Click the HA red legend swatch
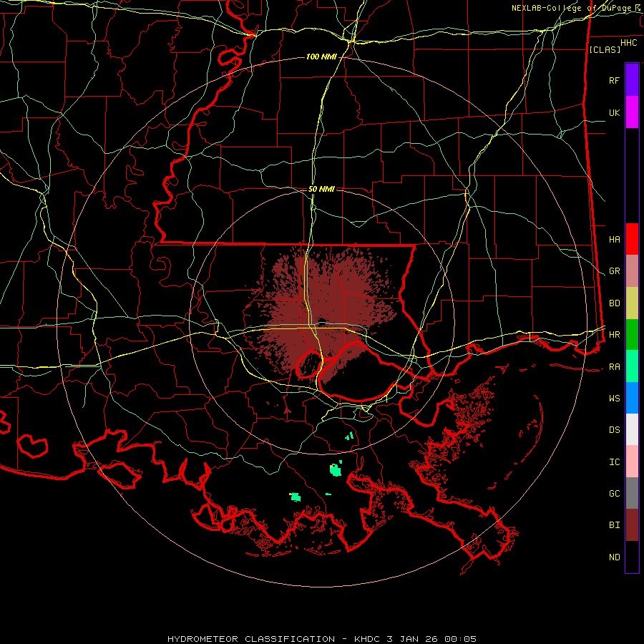The image size is (644, 644). (x=632, y=239)
